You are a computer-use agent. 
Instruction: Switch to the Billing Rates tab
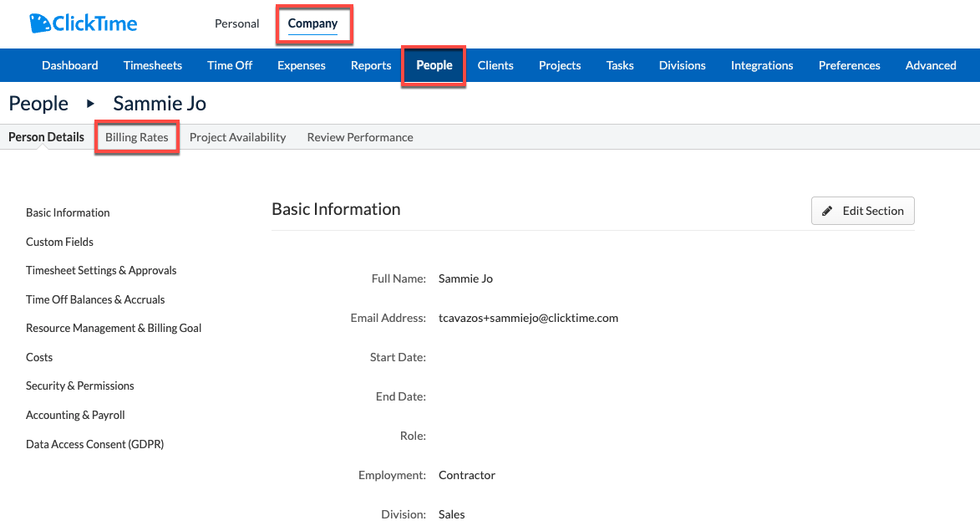pos(137,137)
